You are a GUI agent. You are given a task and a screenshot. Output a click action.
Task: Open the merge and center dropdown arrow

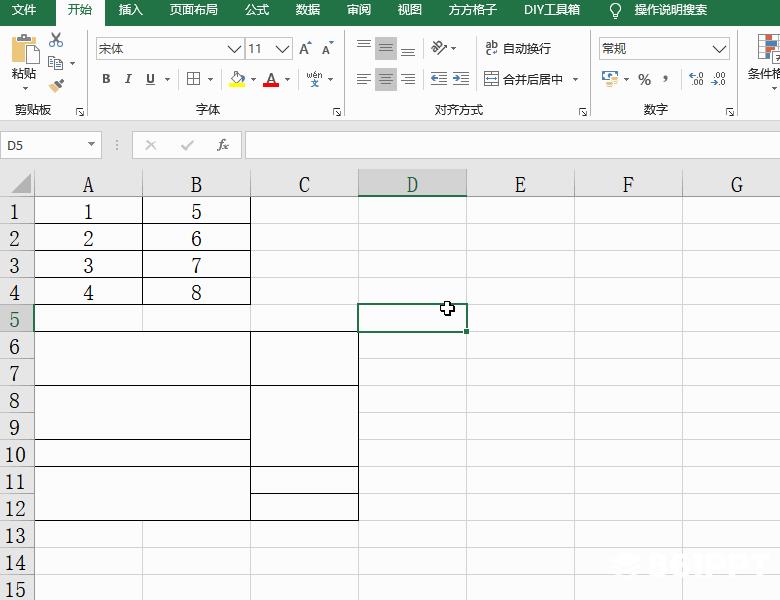pos(576,79)
